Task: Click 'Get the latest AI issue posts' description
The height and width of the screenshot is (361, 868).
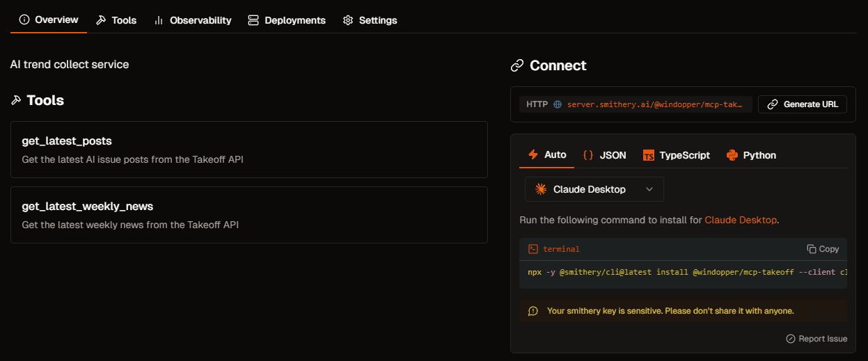Action: click(x=132, y=159)
